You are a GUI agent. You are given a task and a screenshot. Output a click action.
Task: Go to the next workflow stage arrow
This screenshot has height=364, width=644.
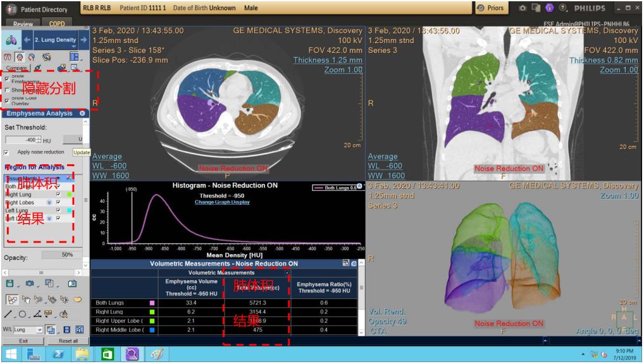[84, 40]
